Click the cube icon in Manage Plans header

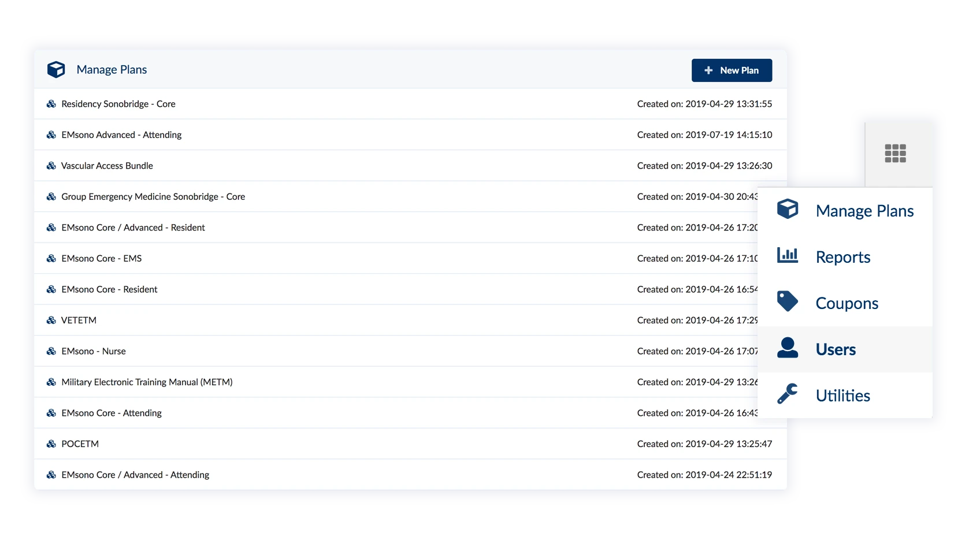click(56, 70)
